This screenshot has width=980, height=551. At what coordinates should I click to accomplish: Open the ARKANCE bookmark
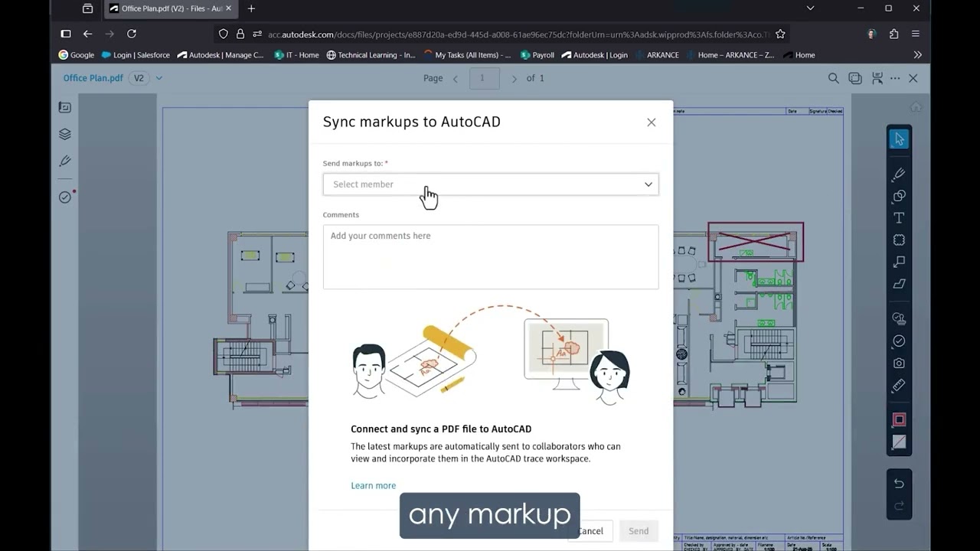657,55
